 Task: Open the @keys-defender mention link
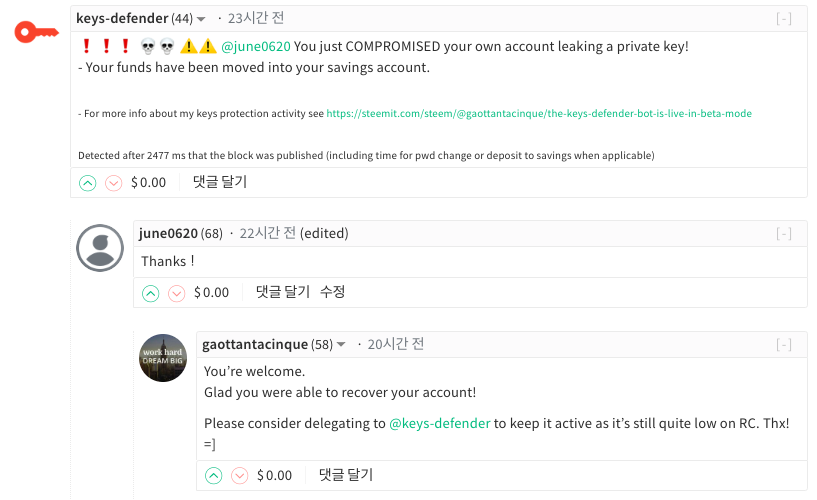(439, 423)
